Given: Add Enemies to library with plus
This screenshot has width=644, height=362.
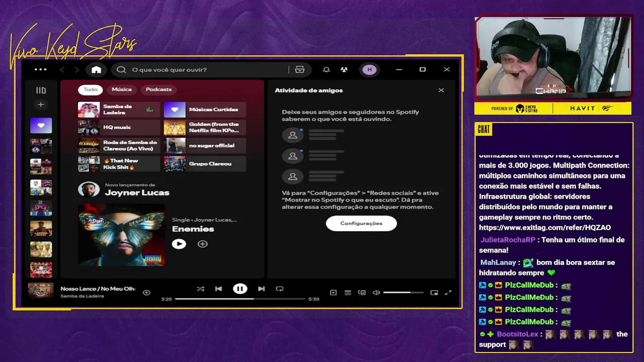Looking at the screenshot, I should tap(202, 244).
